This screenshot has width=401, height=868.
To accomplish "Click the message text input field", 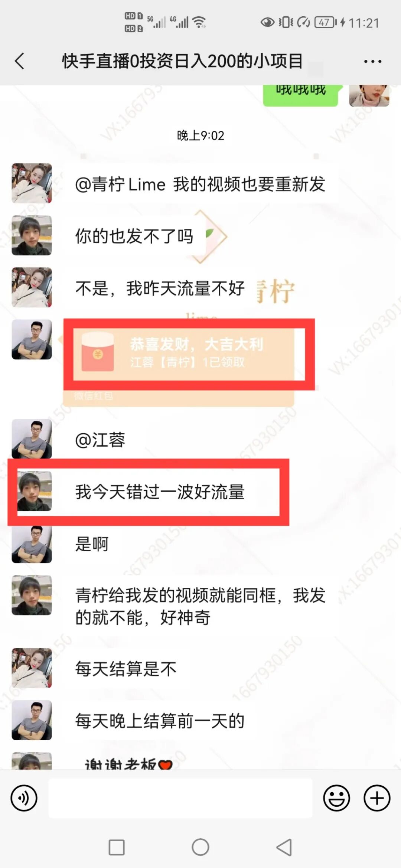I will [180, 798].
